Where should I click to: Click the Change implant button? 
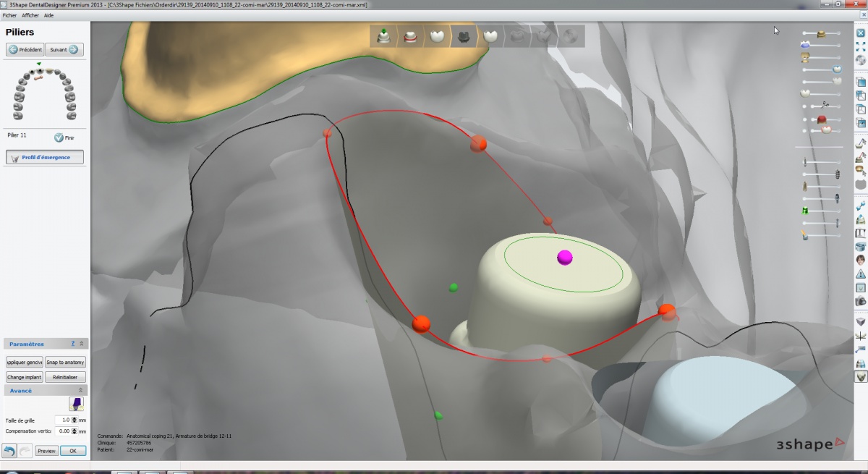25,377
